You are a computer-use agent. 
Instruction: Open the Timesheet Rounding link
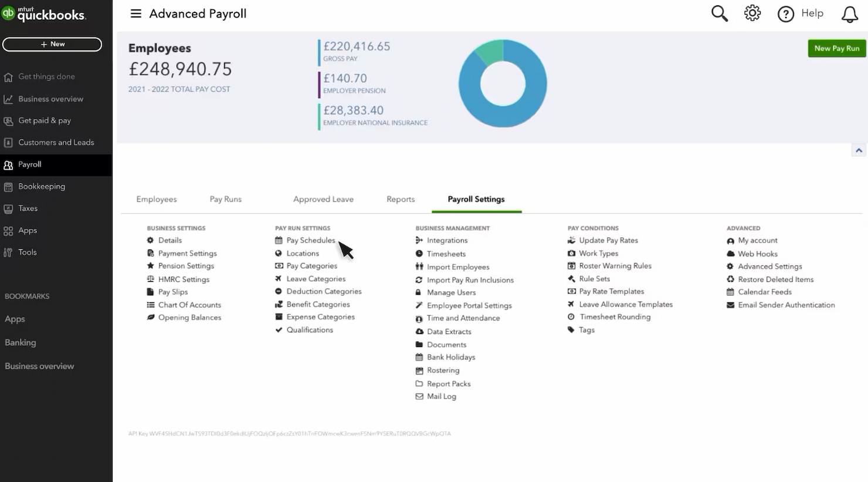pyautogui.click(x=615, y=317)
